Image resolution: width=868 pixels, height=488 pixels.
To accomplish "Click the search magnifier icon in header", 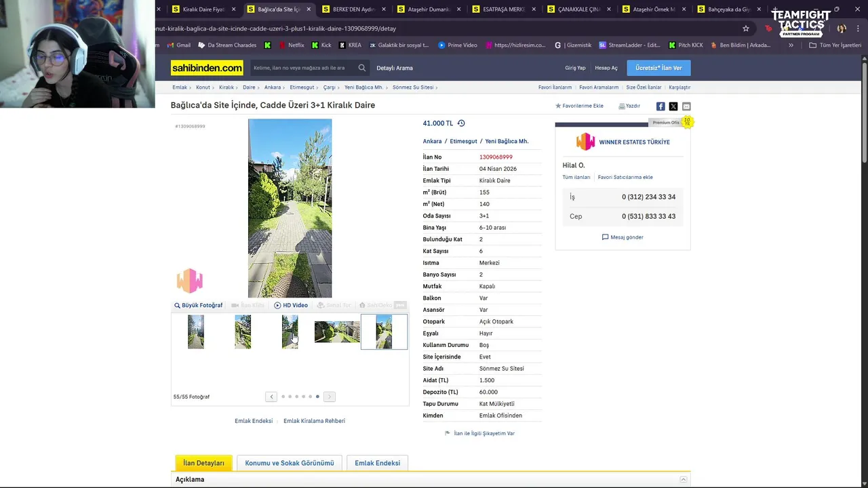I will (362, 68).
